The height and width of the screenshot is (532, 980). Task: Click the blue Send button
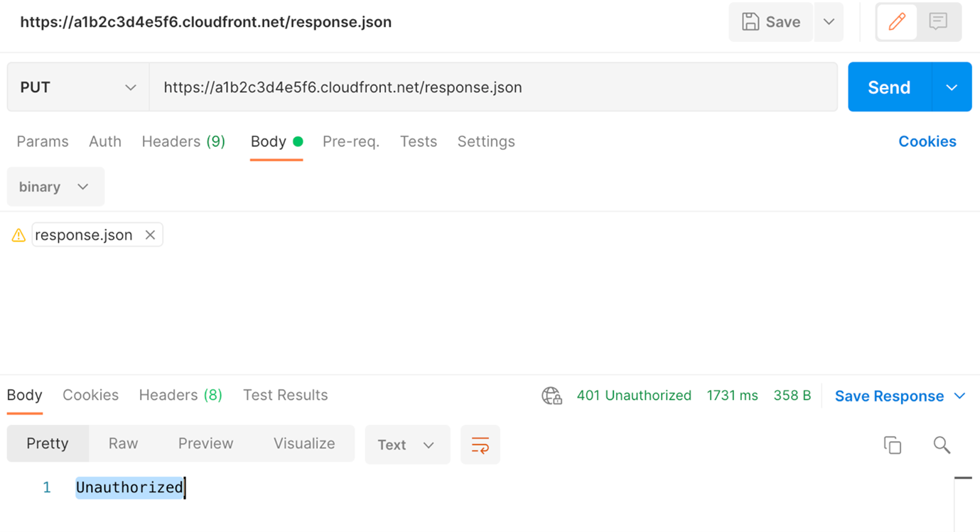889,87
